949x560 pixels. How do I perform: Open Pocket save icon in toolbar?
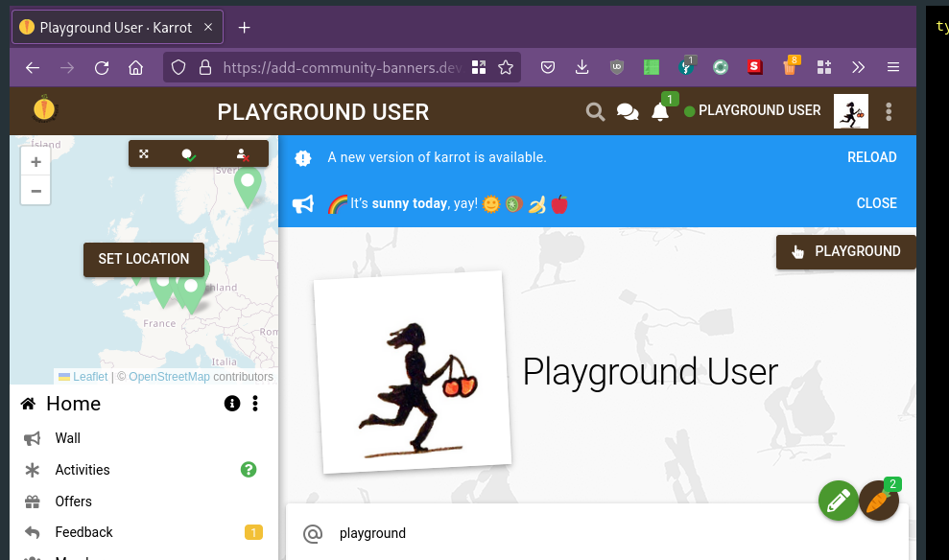(548, 68)
